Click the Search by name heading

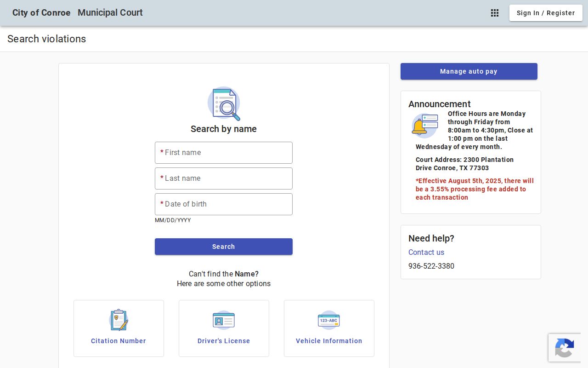(224, 129)
